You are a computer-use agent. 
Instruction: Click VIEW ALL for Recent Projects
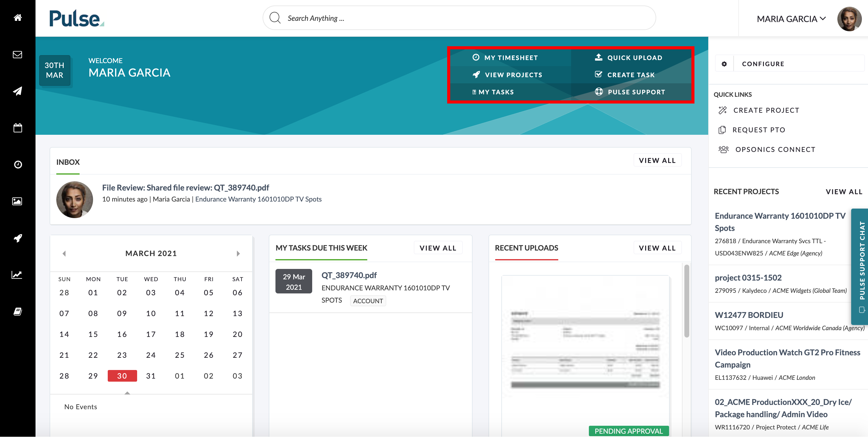pos(844,191)
